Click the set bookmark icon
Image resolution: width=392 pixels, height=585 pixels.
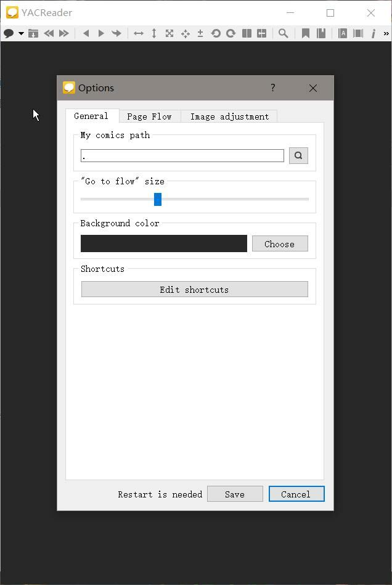pos(305,33)
